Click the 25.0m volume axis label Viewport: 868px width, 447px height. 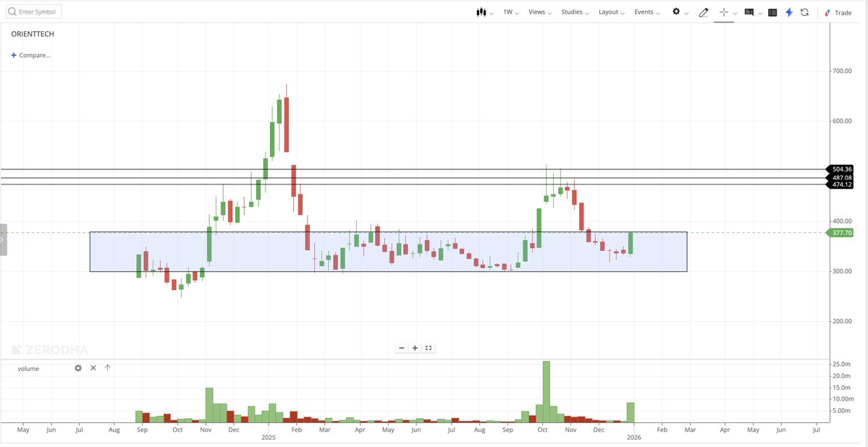pos(842,364)
